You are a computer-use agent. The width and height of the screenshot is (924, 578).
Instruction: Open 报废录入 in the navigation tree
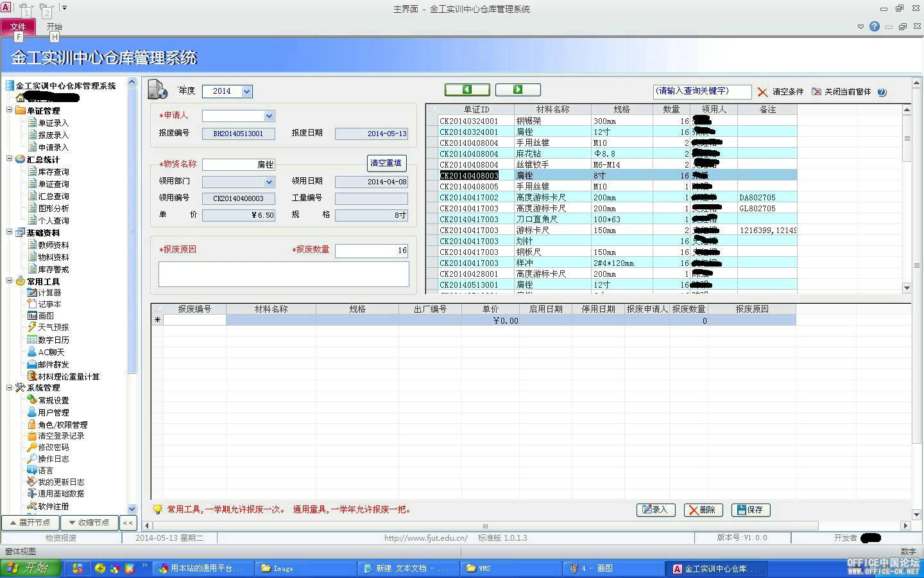[53, 135]
